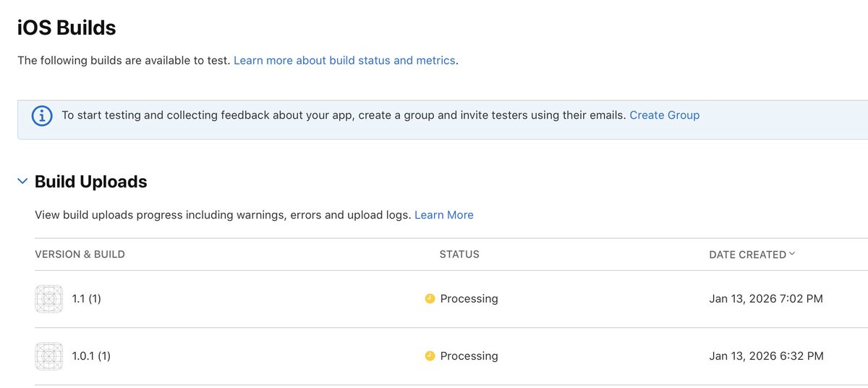
Task: Click the iOS Builds page heading
Action: click(67, 28)
